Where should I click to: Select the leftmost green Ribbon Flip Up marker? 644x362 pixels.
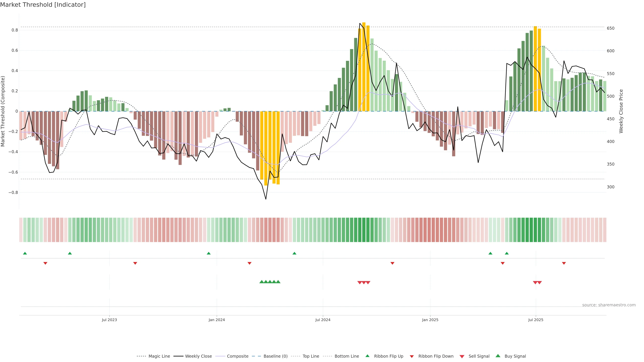click(x=25, y=253)
